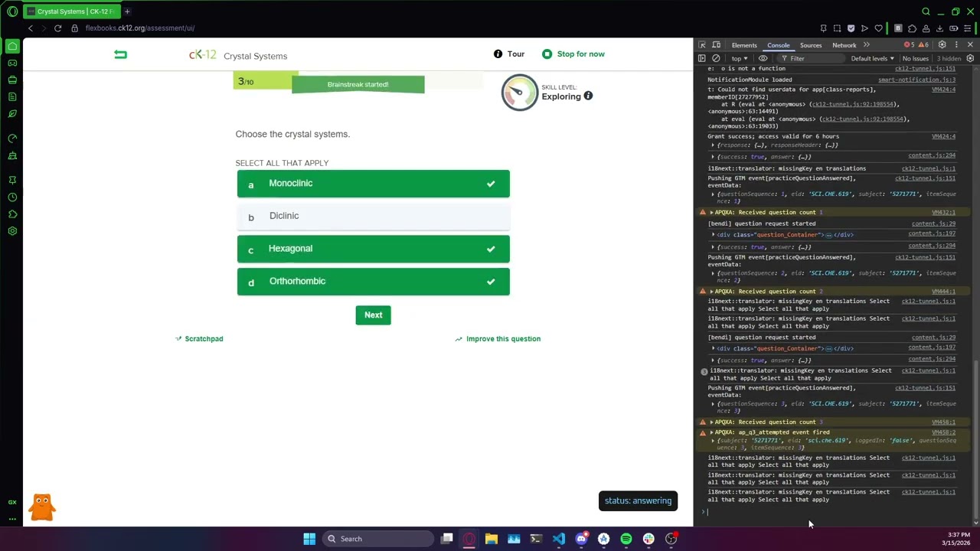Click the browser snapshot icon

coord(837,28)
